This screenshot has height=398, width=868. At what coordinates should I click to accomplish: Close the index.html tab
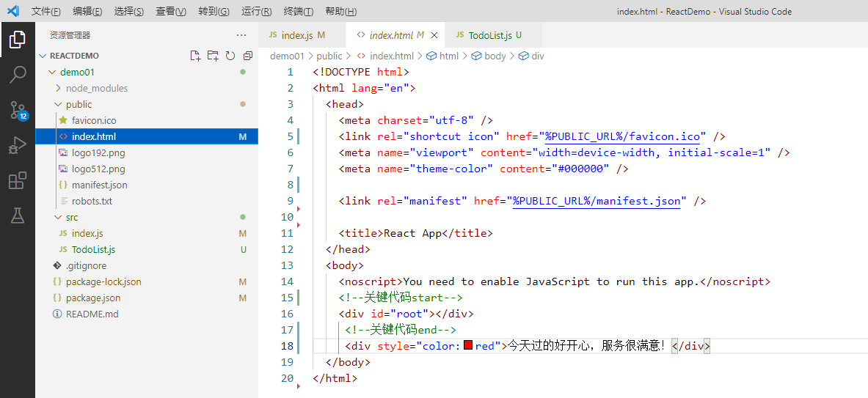click(434, 35)
